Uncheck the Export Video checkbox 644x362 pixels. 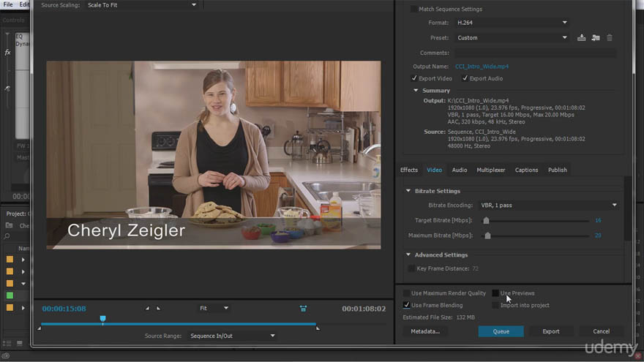click(414, 78)
